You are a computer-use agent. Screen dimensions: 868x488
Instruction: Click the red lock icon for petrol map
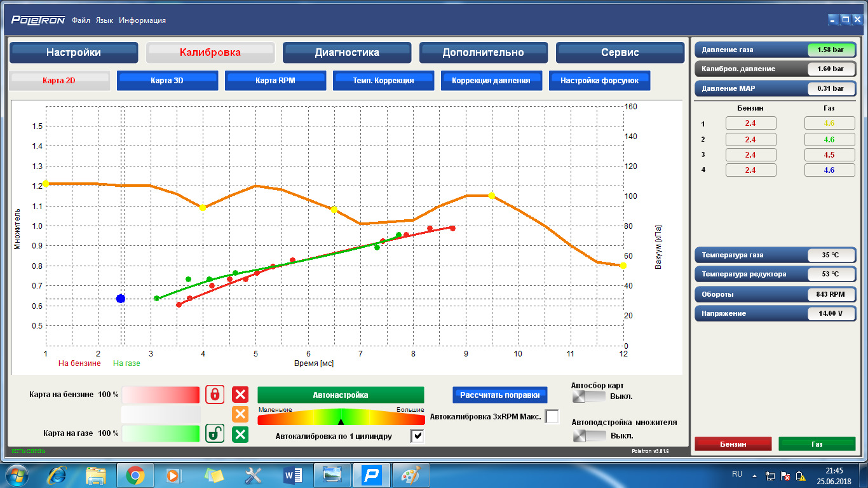(x=215, y=395)
